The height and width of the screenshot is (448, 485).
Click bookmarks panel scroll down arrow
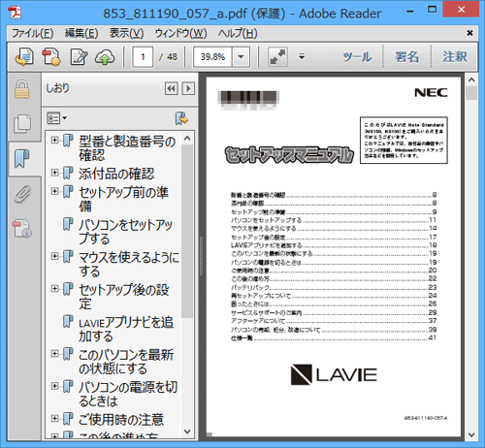click(x=187, y=432)
